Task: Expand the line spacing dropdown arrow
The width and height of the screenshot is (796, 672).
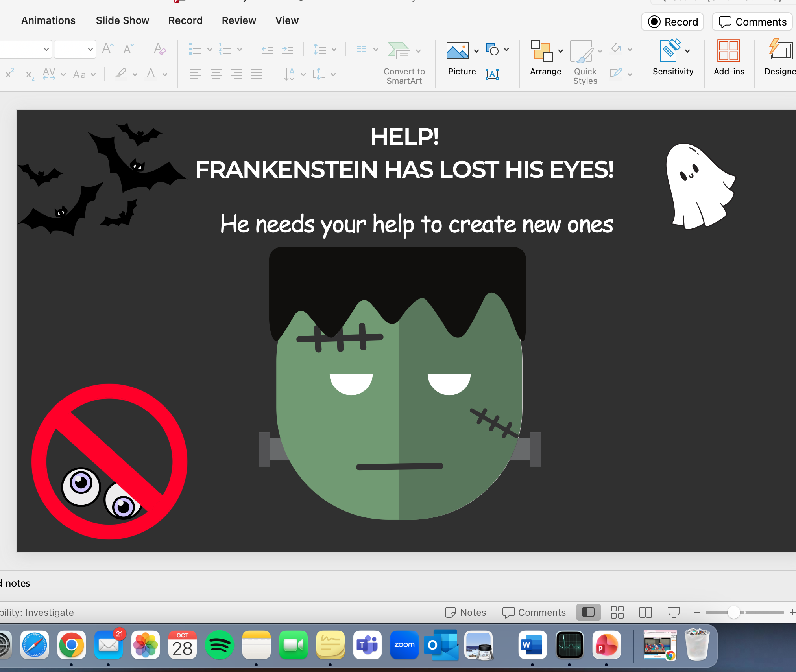Action: [x=334, y=50]
